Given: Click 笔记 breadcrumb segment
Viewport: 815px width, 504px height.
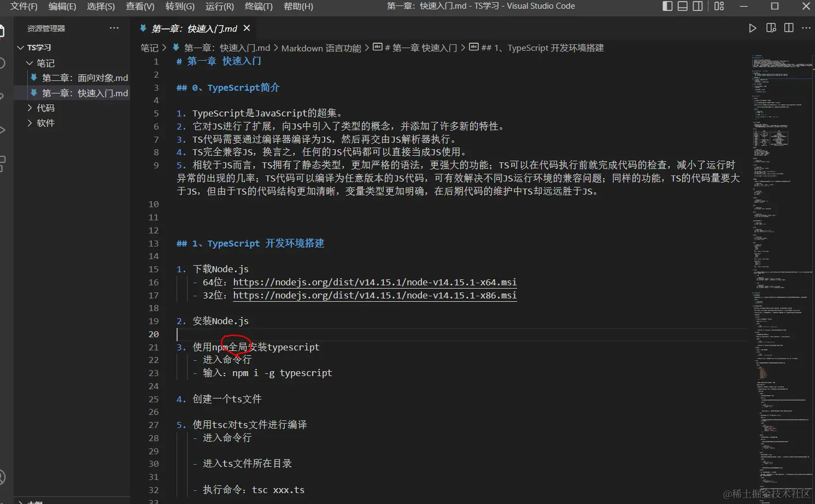Looking at the screenshot, I should point(149,48).
